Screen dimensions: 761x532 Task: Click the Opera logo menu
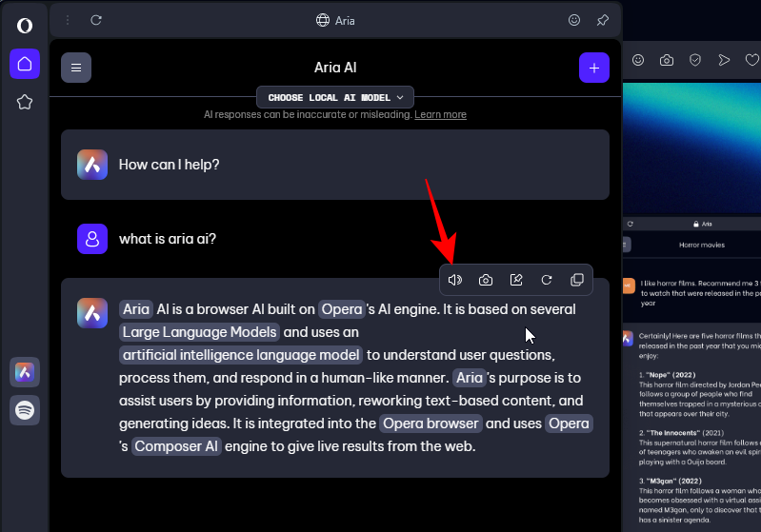(x=25, y=26)
